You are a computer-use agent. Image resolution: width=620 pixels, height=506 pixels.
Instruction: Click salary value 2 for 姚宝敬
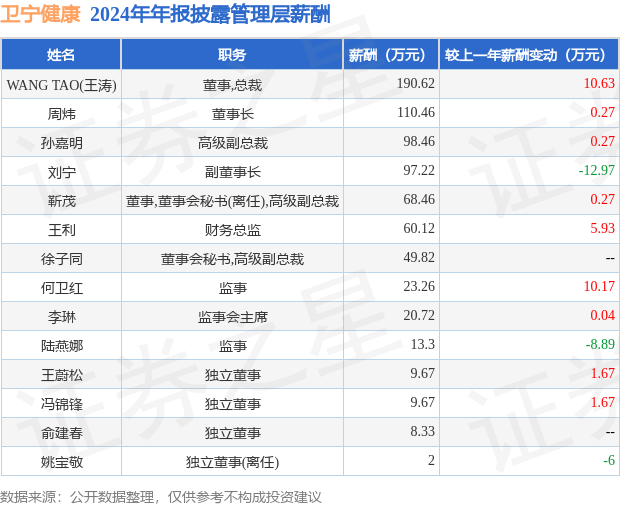click(x=431, y=460)
